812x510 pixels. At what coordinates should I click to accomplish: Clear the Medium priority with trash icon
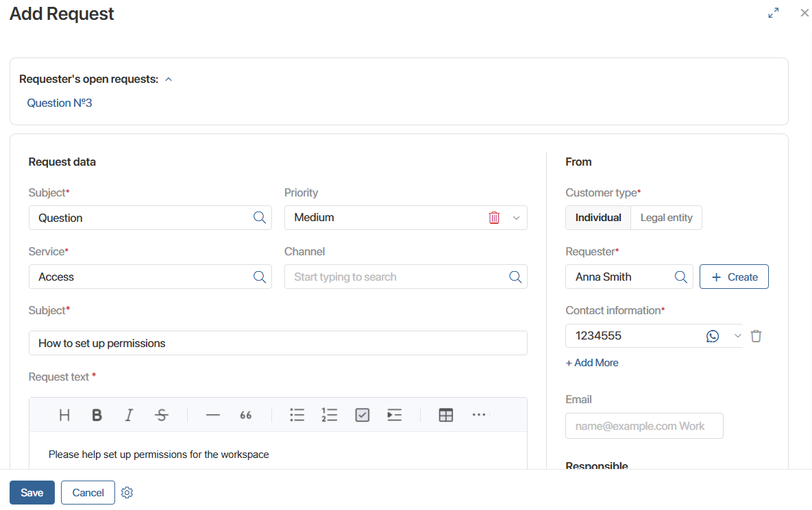pos(494,218)
